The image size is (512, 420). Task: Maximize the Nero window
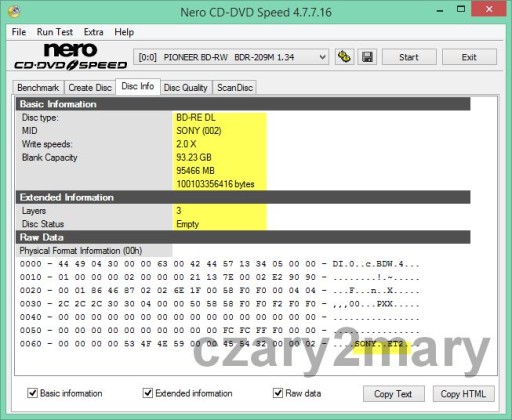[461, 9]
